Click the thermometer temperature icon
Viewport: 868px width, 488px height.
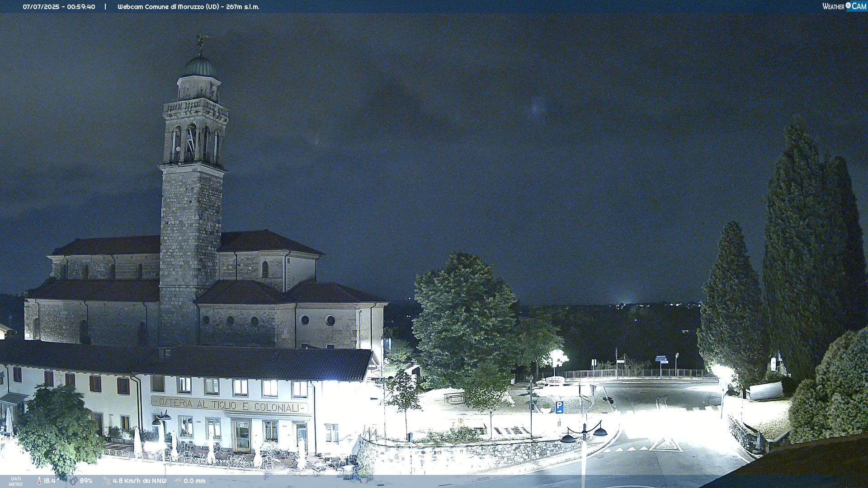coord(39,481)
